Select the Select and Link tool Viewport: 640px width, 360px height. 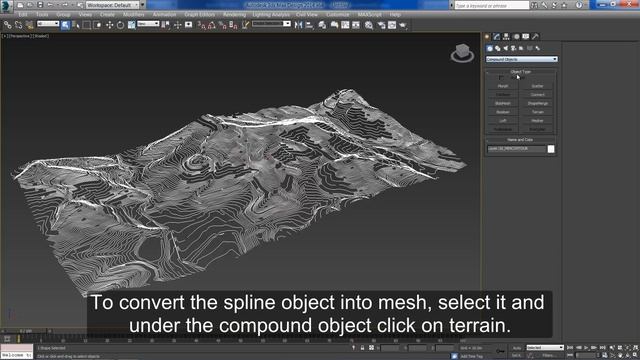pos(7,25)
